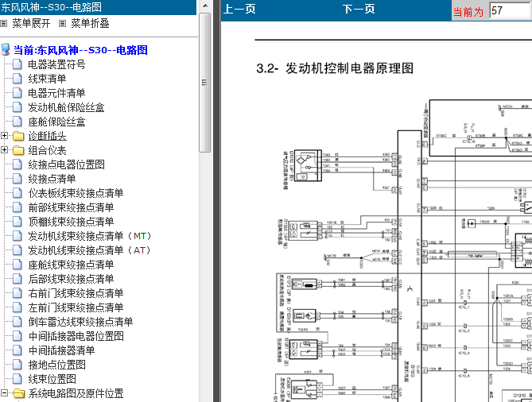Click the page icon for 中间插接器电器位置图

click(x=17, y=336)
